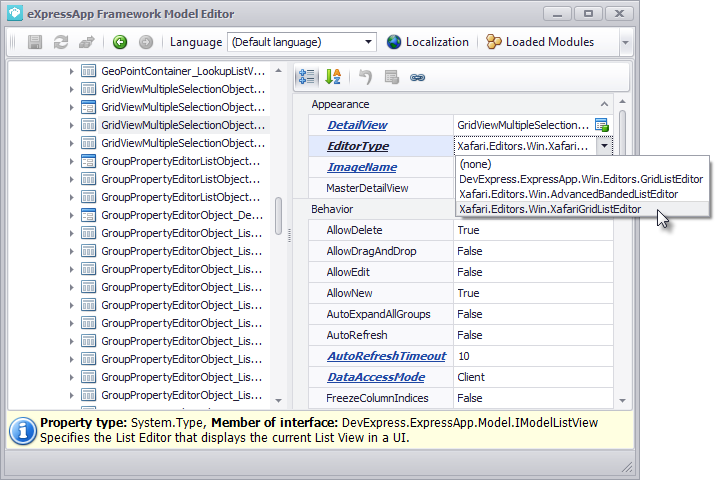
Task: Sort properties alphabetically
Action: [333, 77]
